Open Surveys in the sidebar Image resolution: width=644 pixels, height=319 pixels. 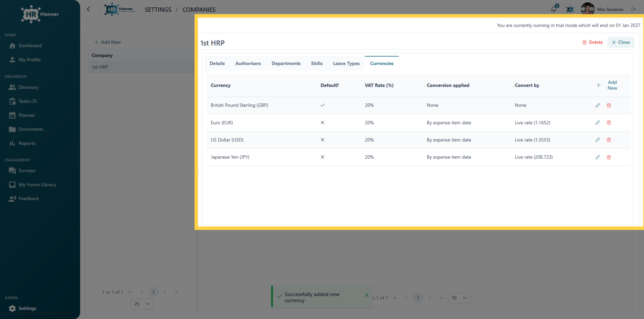pos(27,171)
